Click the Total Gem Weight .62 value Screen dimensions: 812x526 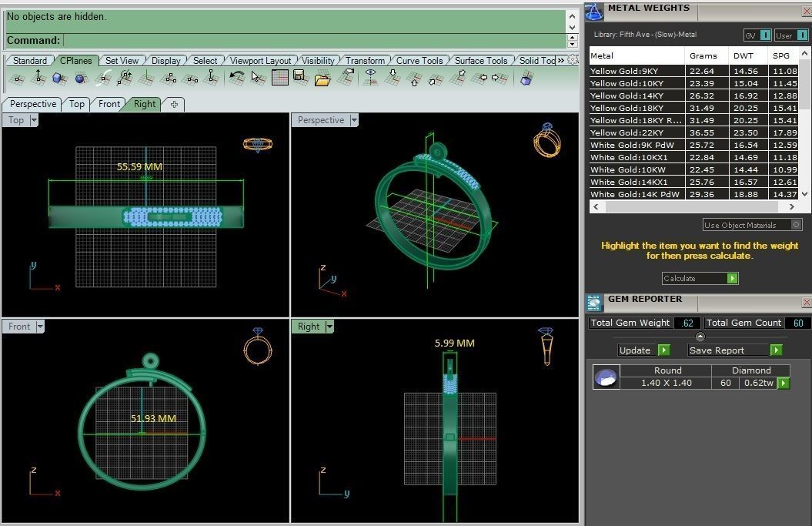point(687,323)
